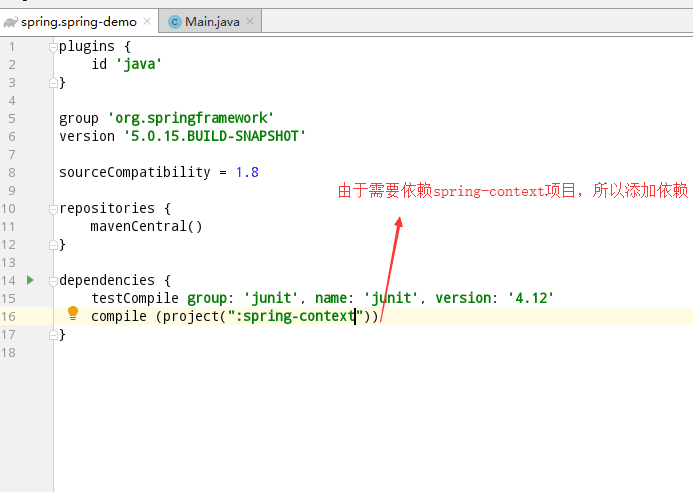Click fold end marker on line 3
Viewport: 693px width, 492px height.
tap(53, 83)
